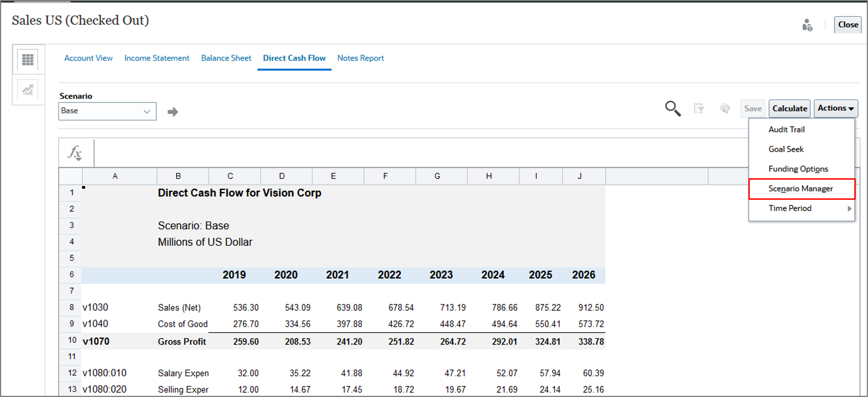Click the grayed funnel icon near Save
This screenshot has width=868, height=397.
[725, 109]
